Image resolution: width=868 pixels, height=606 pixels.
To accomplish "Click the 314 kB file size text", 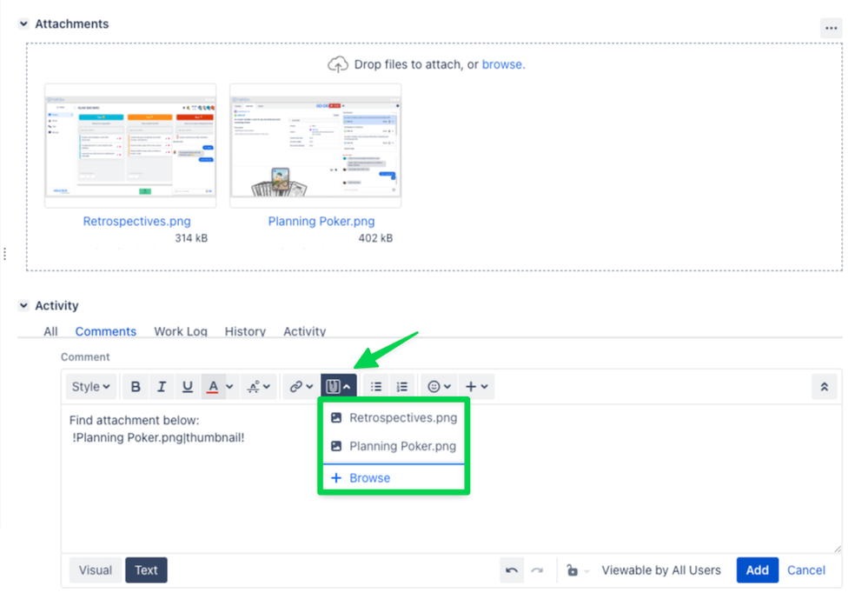I will pos(191,238).
